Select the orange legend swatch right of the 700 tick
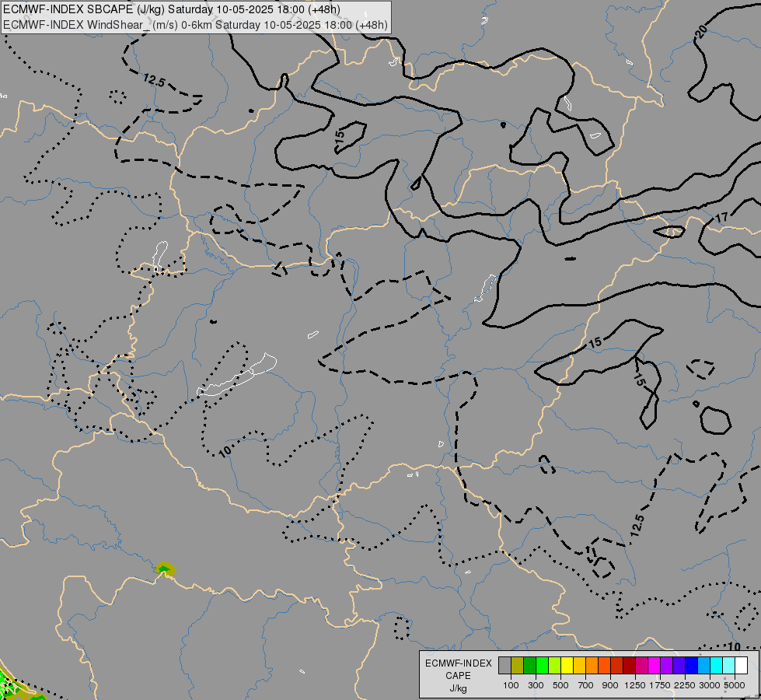This screenshot has height=700, width=761. 592,665
